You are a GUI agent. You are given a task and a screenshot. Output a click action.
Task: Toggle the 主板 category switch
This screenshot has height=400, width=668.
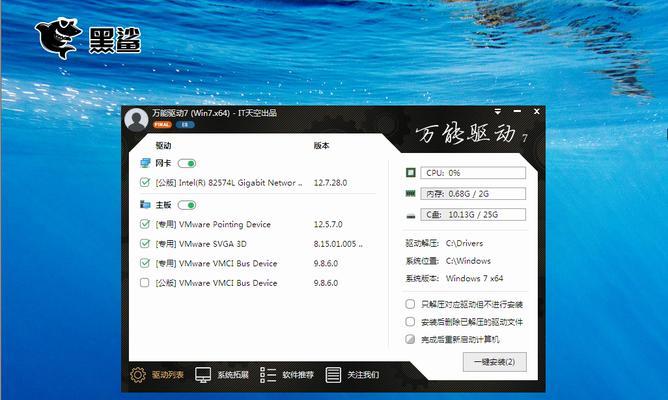pos(187,205)
